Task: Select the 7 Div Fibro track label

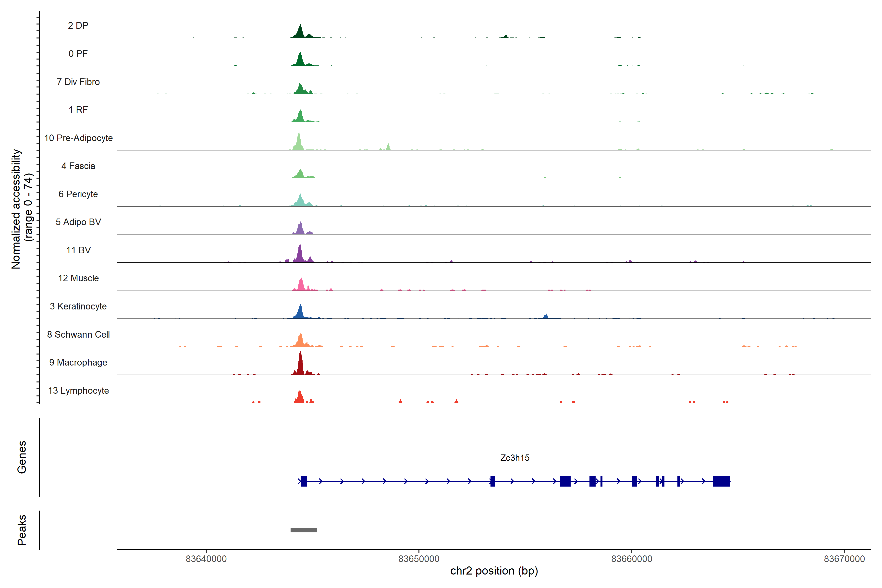Action: (x=78, y=82)
